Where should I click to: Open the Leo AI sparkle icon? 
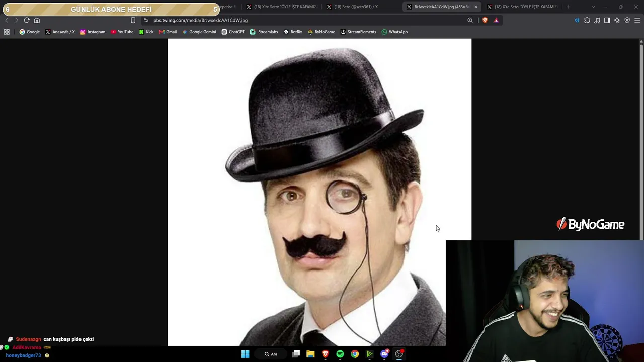(617, 20)
